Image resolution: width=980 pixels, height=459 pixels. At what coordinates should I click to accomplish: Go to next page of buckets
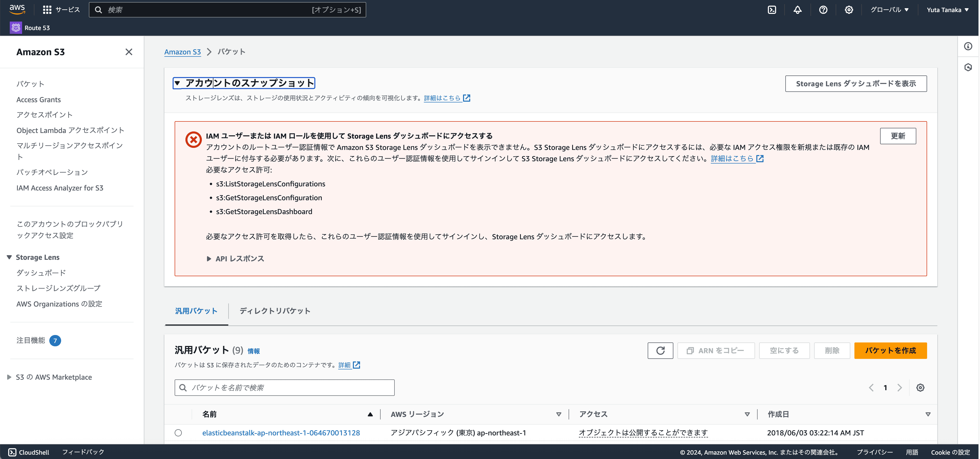tap(899, 388)
